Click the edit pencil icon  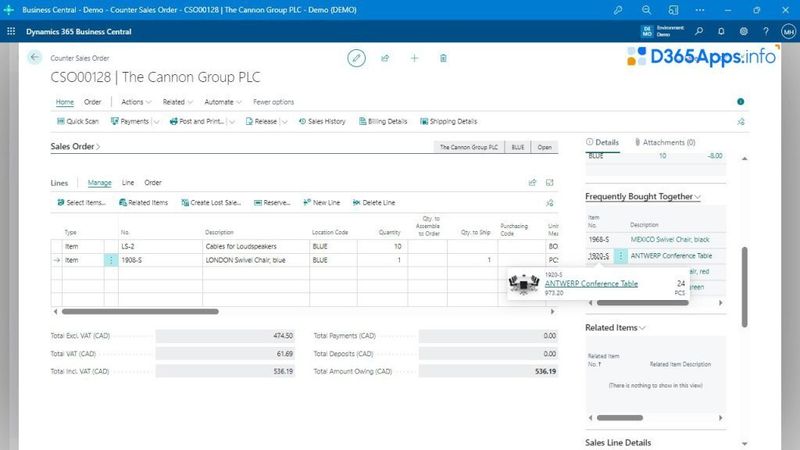tap(356, 58)
